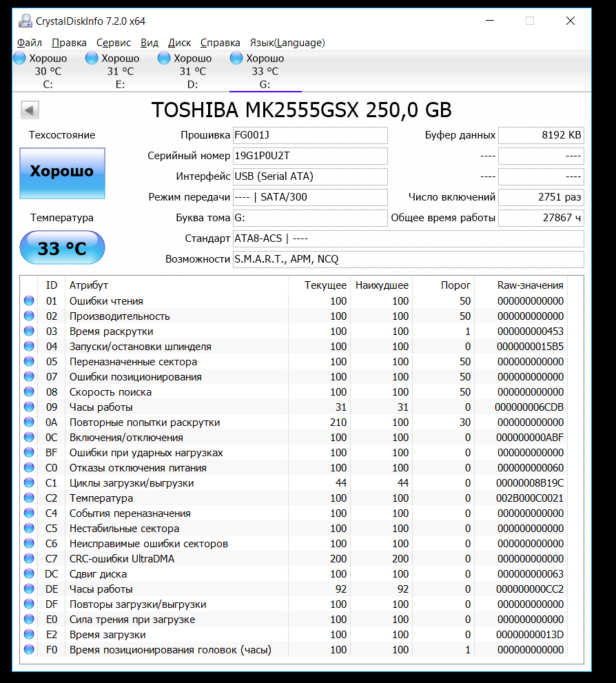Screen dimensions: 616x683
Task: Click the Хорошо health status button
Action: click(x=62, y=173)
